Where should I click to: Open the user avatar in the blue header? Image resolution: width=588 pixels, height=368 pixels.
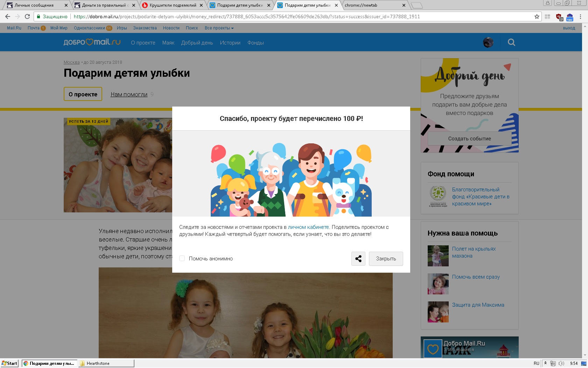(x=488, y=42)
